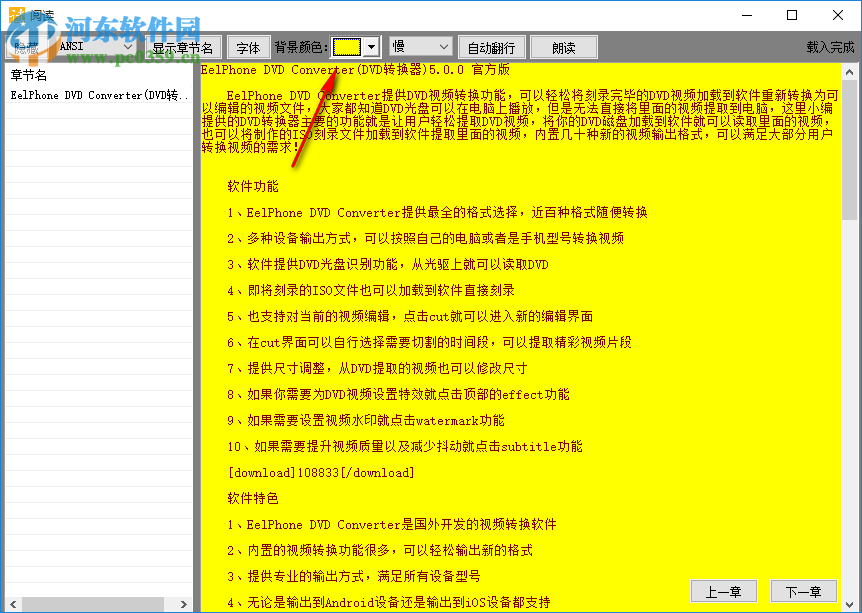Toggle 自动翻行 auto scroll

coord(491,48)
